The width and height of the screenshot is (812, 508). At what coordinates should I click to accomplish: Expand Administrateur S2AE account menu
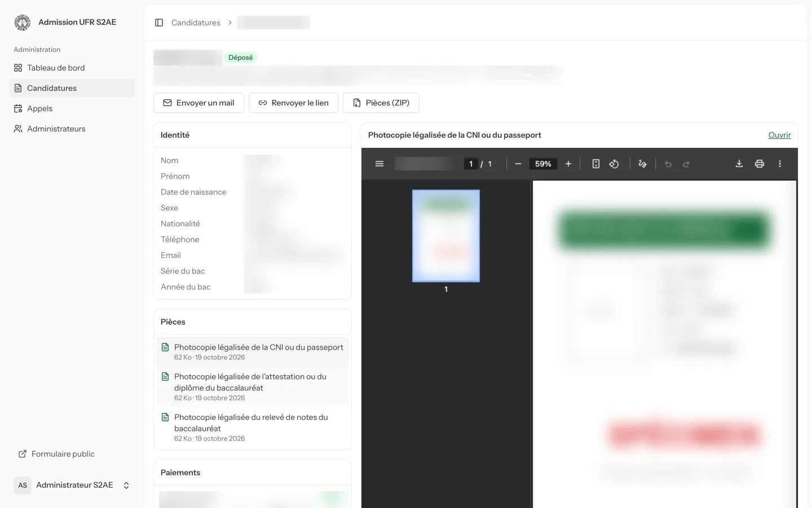72,485
